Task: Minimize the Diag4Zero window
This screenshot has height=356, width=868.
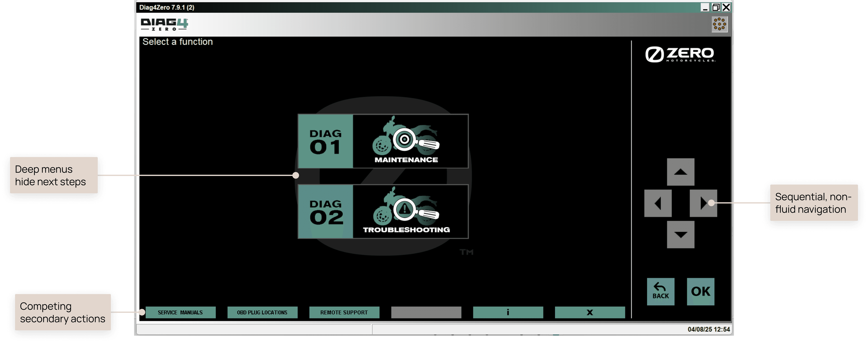Action: click(705, 7)
